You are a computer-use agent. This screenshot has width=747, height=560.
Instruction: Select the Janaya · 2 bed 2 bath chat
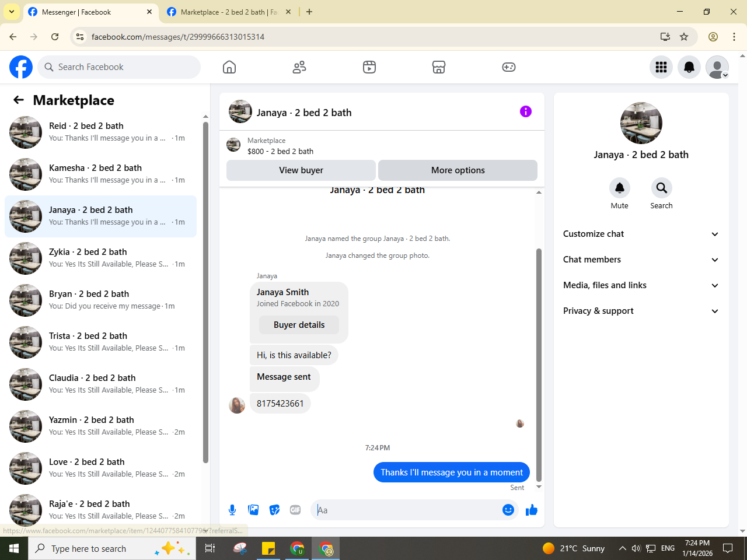point(100,216)
